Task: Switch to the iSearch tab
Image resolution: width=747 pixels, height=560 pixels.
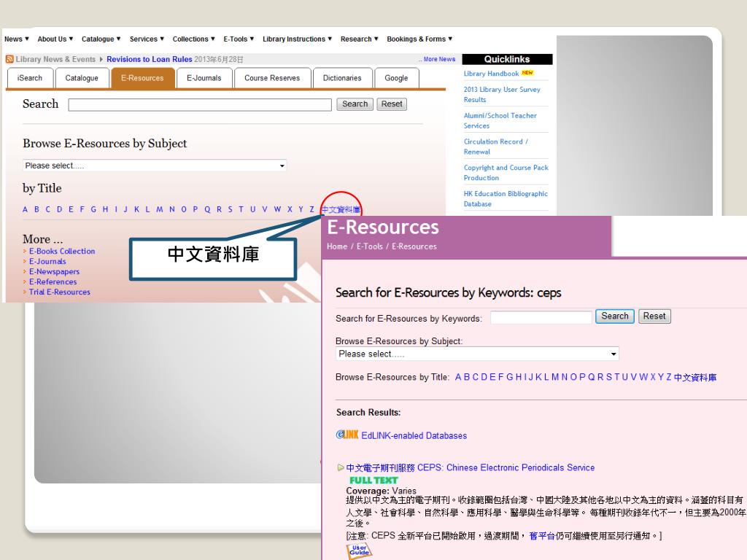Action: tap(30, 78)
